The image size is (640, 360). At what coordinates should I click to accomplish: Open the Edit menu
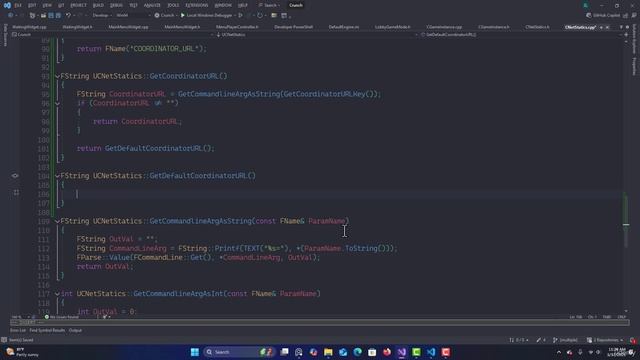(32, 5)
